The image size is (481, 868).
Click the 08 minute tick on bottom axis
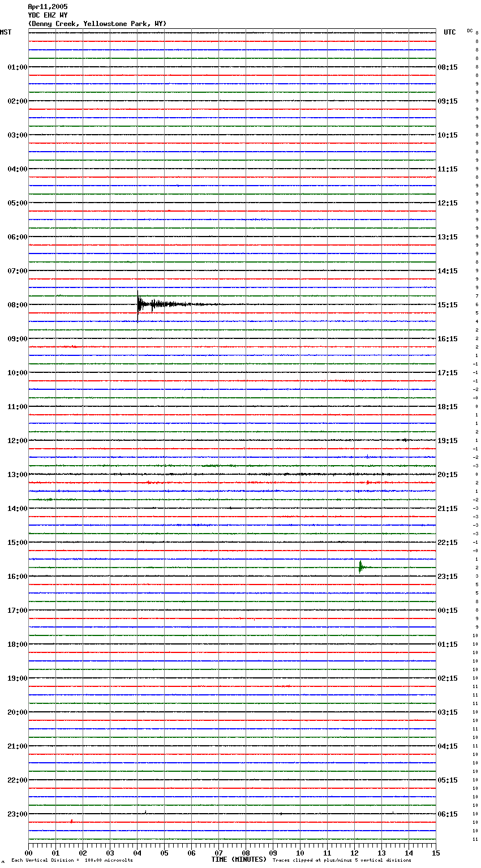coord(246,853)
